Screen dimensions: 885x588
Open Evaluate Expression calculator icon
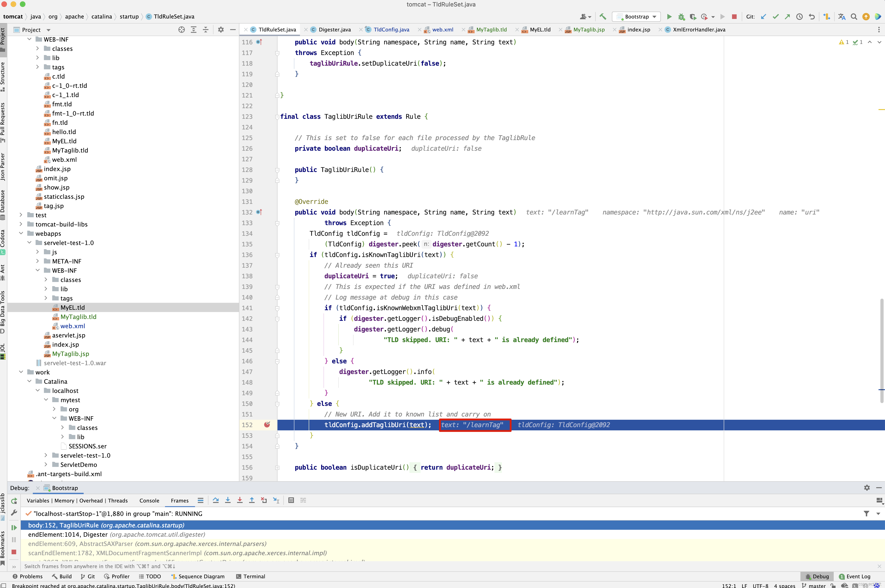[291, 500]
